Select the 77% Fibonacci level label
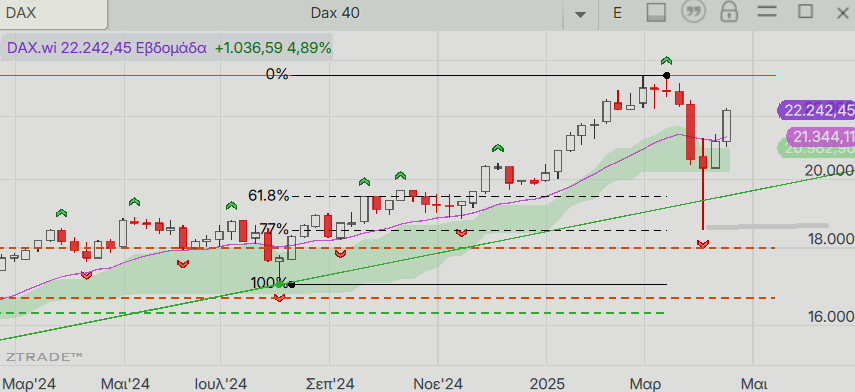Screen dimensions: 855x392 coord(273,228)
